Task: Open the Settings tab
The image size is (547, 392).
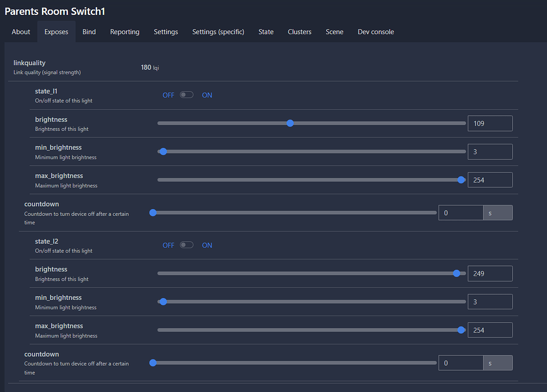Action: tap(166, 32)
